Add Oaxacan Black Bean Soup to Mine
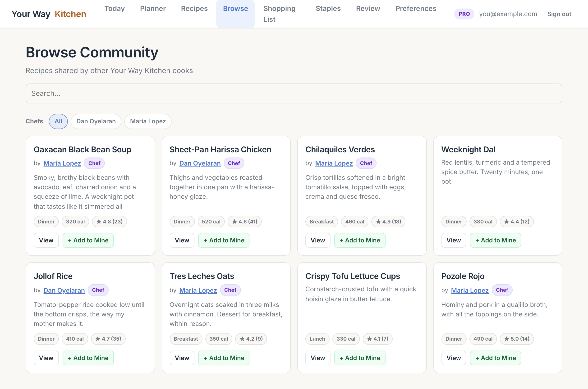 [x=88, y=240]
